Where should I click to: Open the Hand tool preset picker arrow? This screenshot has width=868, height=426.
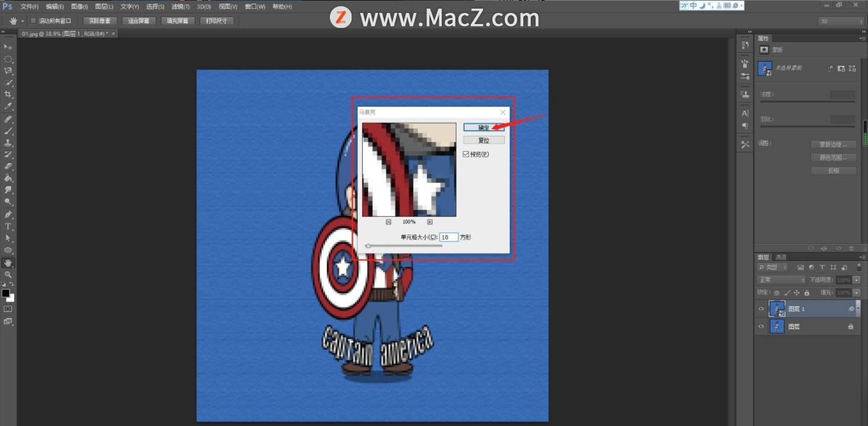coord(22,21)
